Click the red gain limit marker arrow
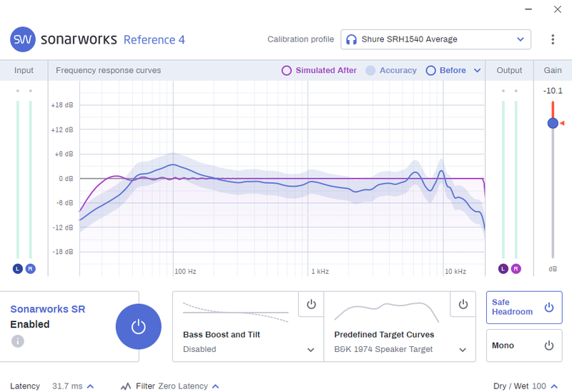Viewport: 572px width, 392px height. 562,123
